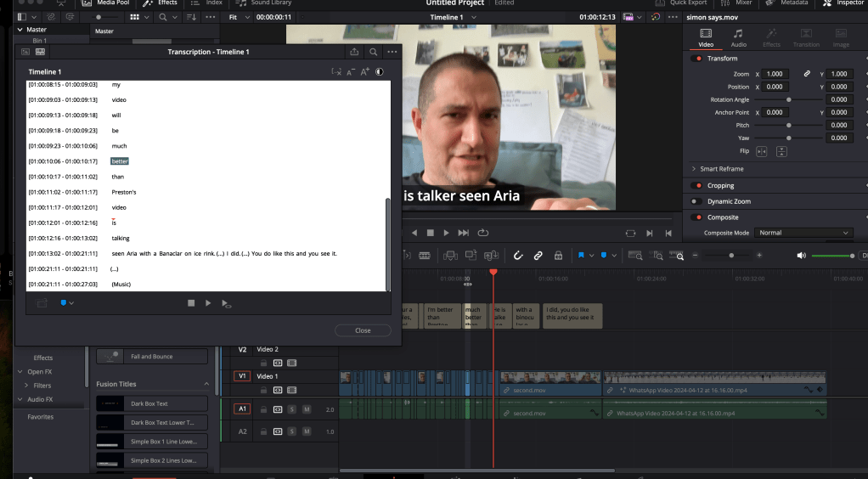Viewport: 868px width, 479px height.
Task: Decrease transcription text size
Action: tap(351, 71)
